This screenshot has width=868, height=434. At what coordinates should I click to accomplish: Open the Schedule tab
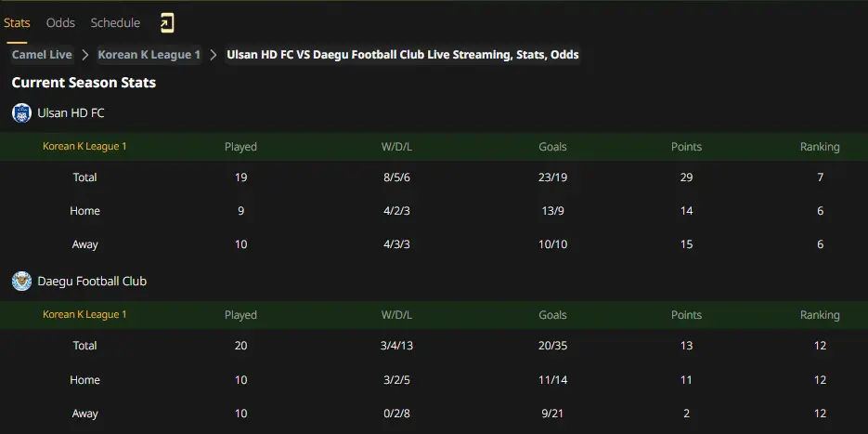click(115, 22)
